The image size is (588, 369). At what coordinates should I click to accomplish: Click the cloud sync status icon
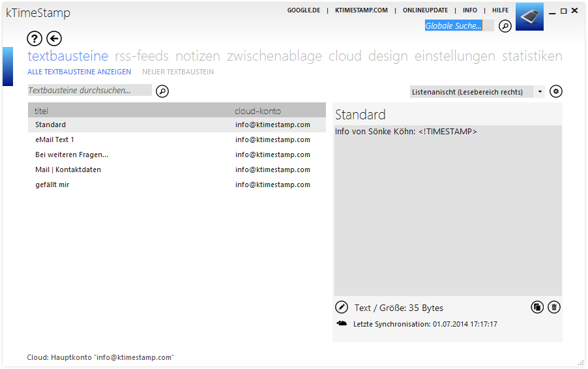[342, 323]
